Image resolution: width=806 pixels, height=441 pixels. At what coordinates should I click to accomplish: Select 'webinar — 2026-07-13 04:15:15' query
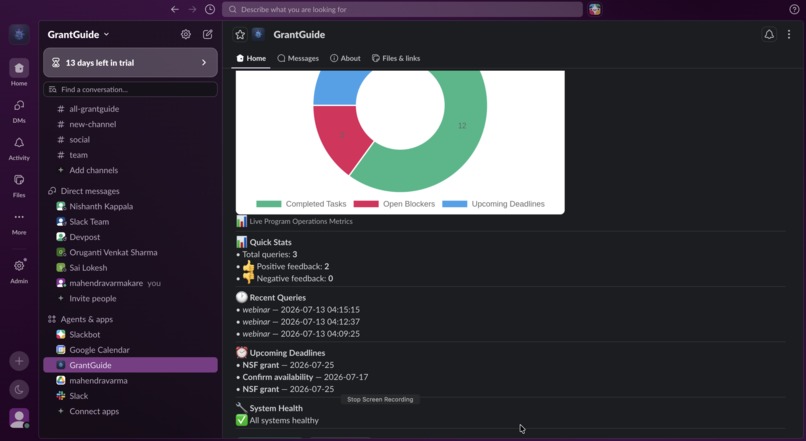(301, 309)
